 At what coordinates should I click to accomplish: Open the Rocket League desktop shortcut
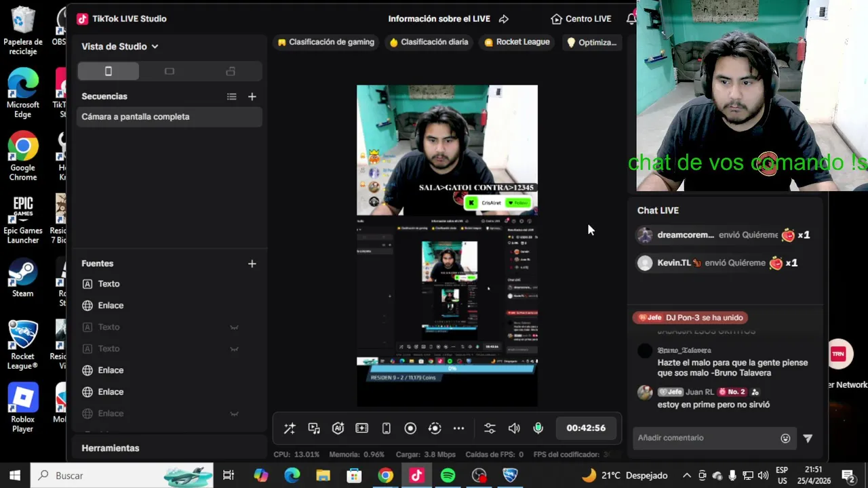pyautogui.click(x=22, y=345)
